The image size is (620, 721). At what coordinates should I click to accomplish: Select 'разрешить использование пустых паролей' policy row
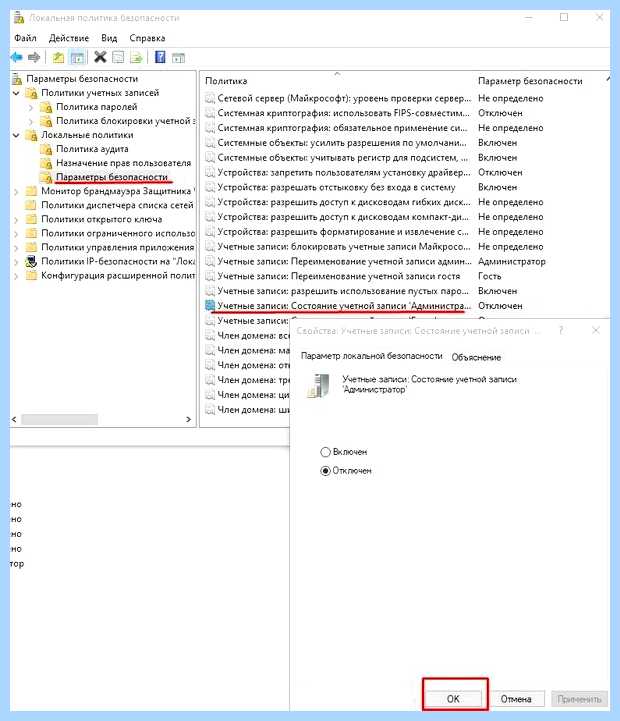(x=336, y=291)
